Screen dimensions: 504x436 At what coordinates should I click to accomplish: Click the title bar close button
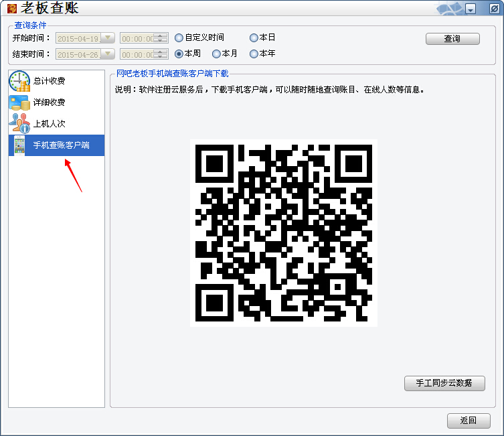(494, 9)
